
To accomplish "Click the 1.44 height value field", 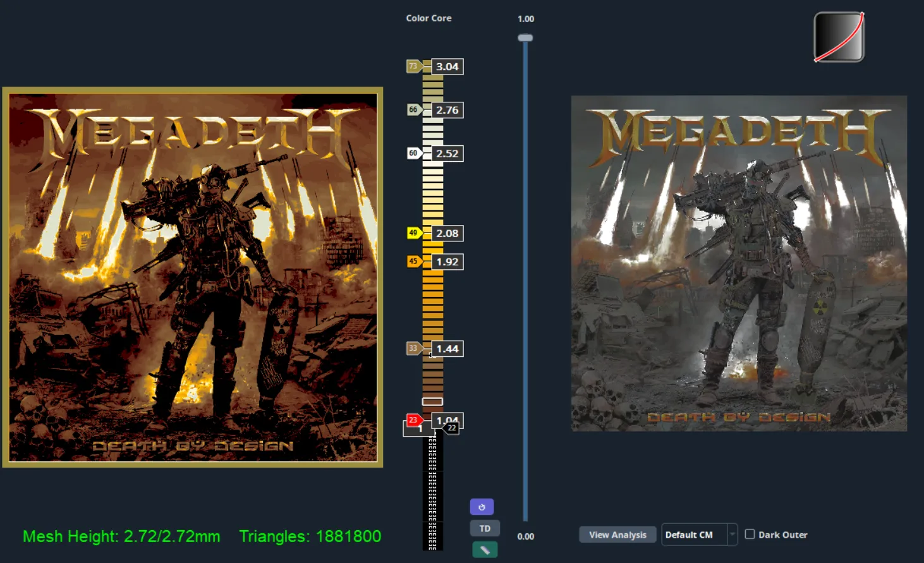I will pyautogui.click(x=447, y=349).
